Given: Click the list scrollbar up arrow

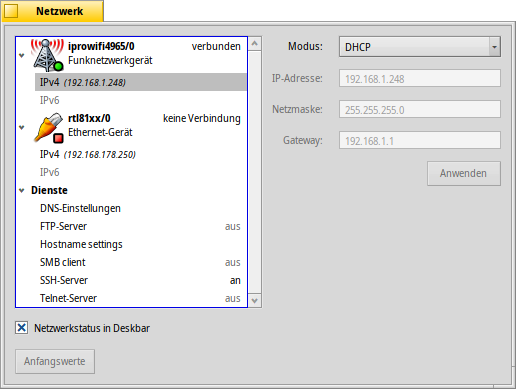Looking at the screenshot, I should pos(255,44).
